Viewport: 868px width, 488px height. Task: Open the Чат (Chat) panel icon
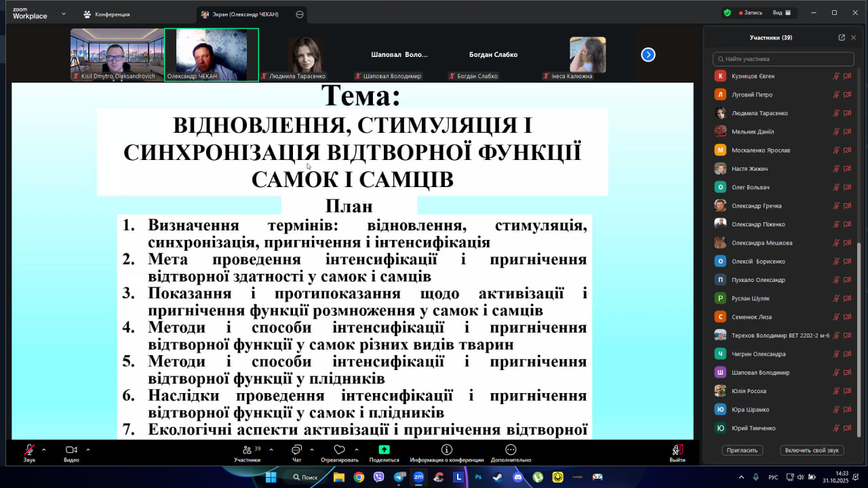tap(296, 450)
